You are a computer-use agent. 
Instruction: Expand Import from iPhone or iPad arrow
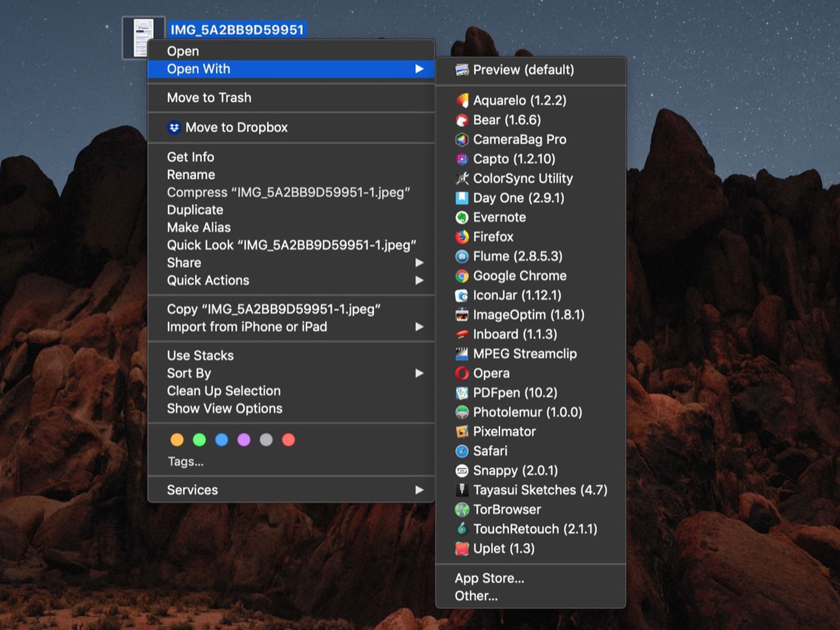click(x=419, y=327)
